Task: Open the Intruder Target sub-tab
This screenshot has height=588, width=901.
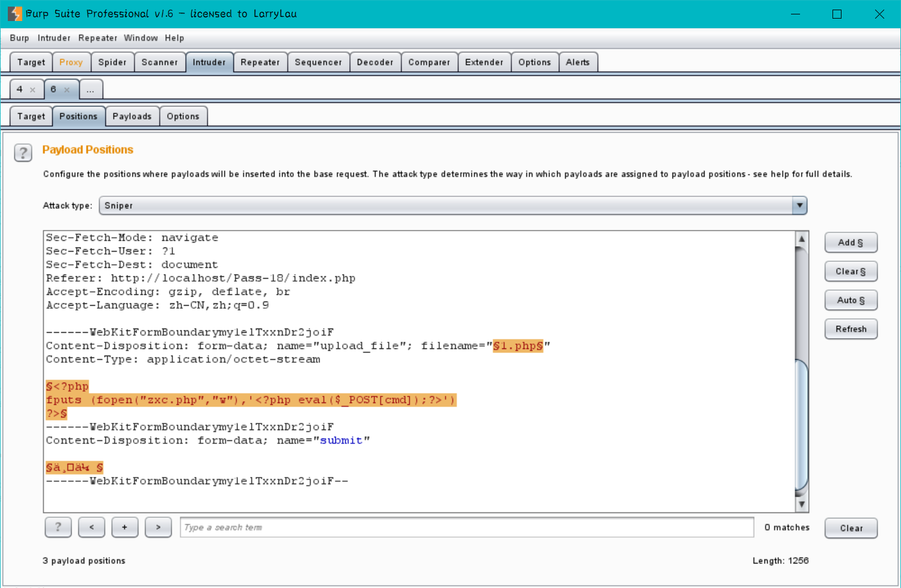Action: coord(31,117)
